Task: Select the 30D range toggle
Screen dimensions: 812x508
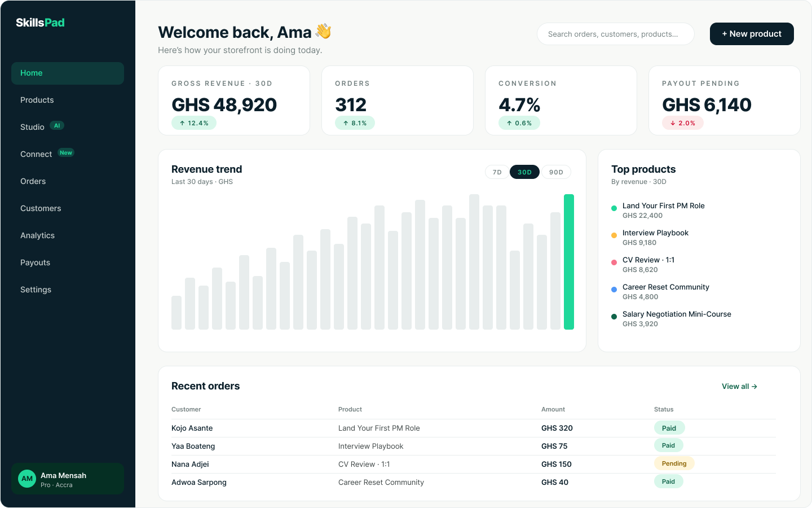Action: coord(524,172)
